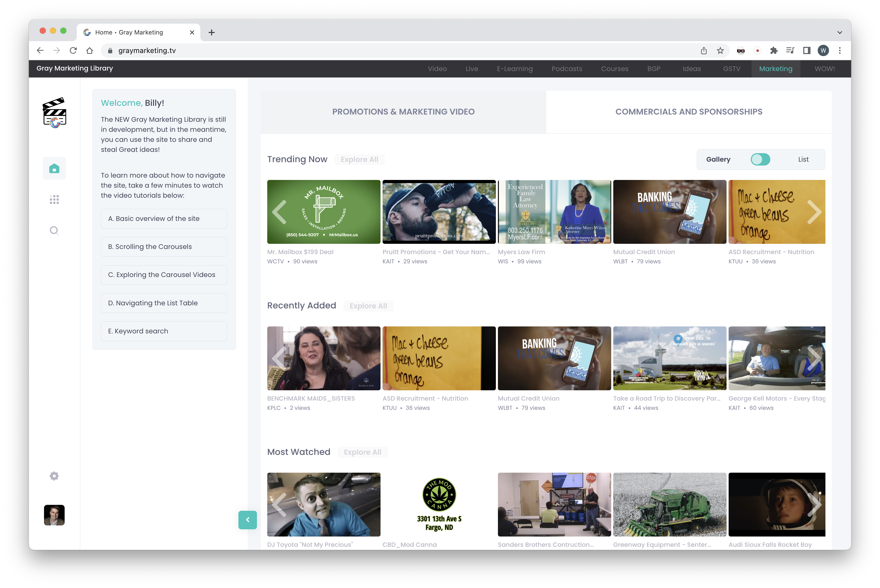The height and width of the screenshot is (588, 880).
Task: Click Explore All next to Recently Added
Action: point(368,306)
